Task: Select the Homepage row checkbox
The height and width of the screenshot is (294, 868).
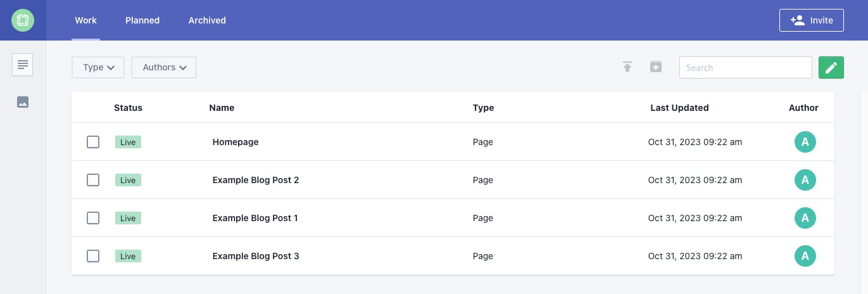Action: tap(93, 142)
